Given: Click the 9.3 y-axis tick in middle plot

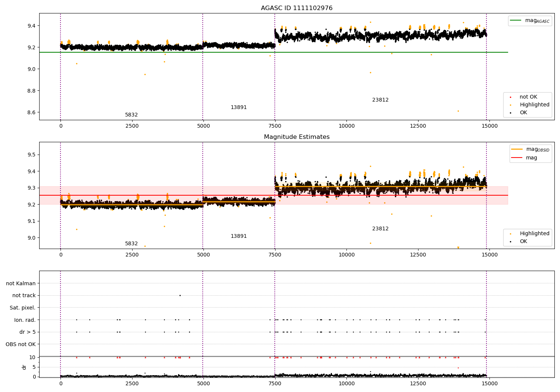Looking at the screenshot, I should [x=31, y=188].
